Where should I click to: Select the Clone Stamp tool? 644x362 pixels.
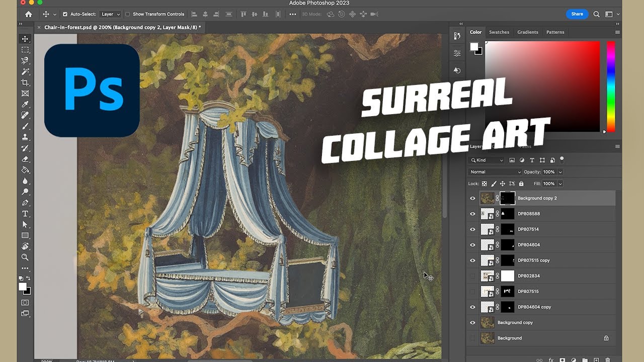[x=25, y=137]
